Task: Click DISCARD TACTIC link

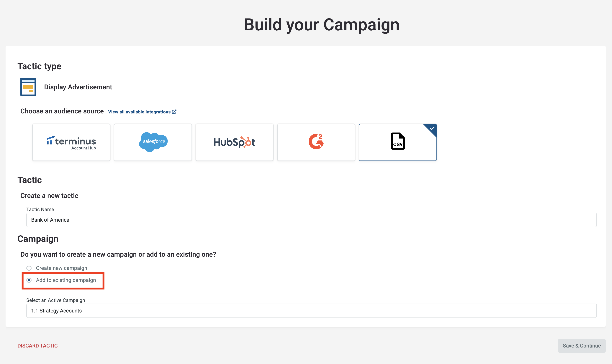Action: 37,346
